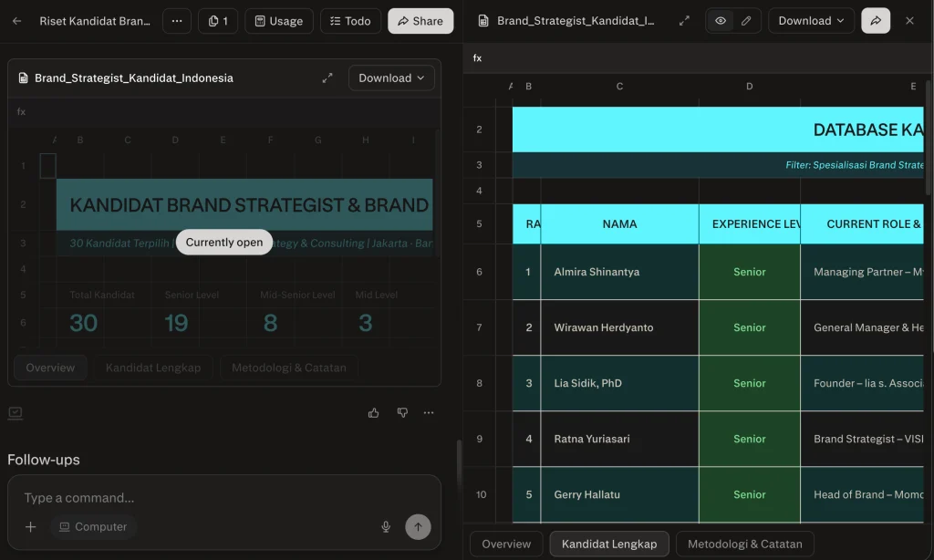Viewport: 934px width, 560px height.
Task: Open the three-dot more options menu
Action: [x=177, y=21]
